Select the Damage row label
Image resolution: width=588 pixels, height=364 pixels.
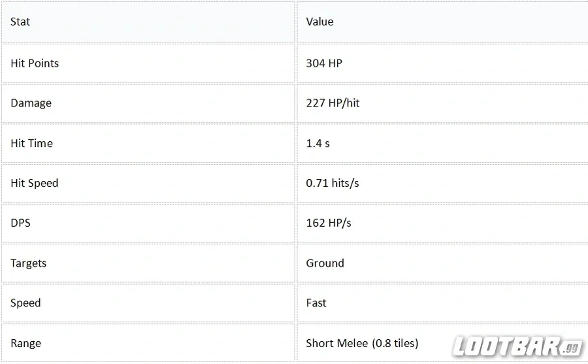[31, 103]
